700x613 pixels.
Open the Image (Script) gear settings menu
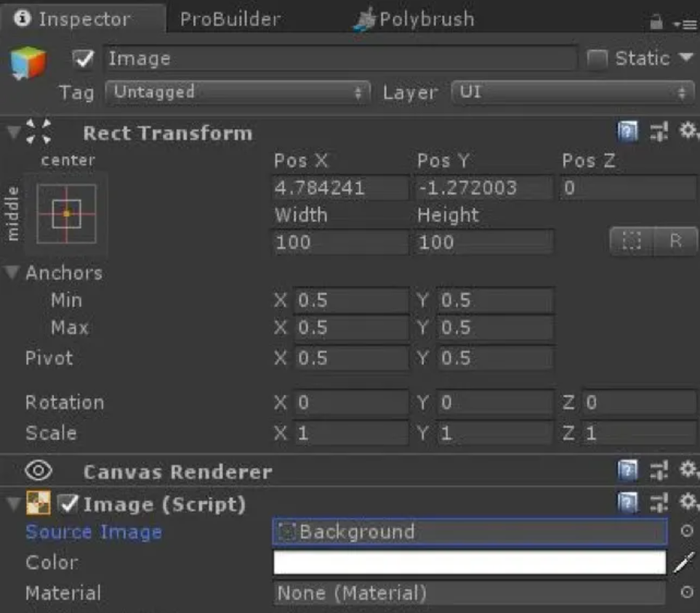click(x=687, y=503)
